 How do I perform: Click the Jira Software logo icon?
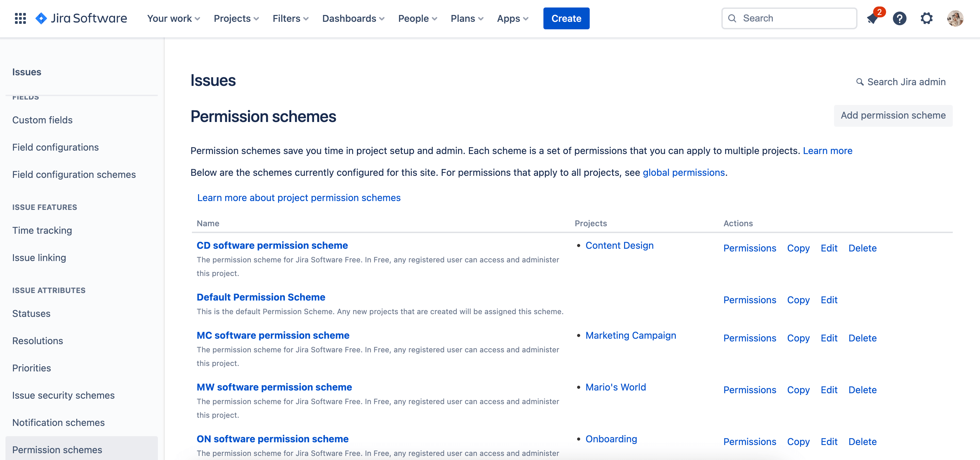[x=42, y=18]
